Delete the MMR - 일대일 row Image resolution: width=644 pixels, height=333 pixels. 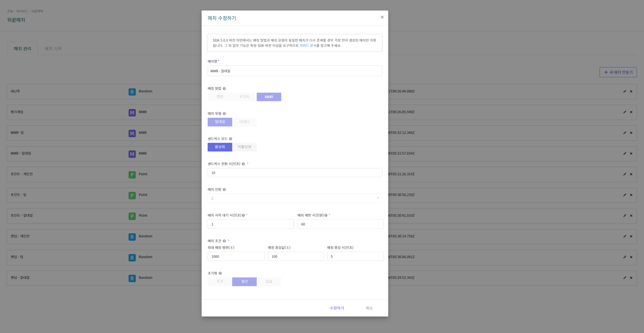pos(631,154)
